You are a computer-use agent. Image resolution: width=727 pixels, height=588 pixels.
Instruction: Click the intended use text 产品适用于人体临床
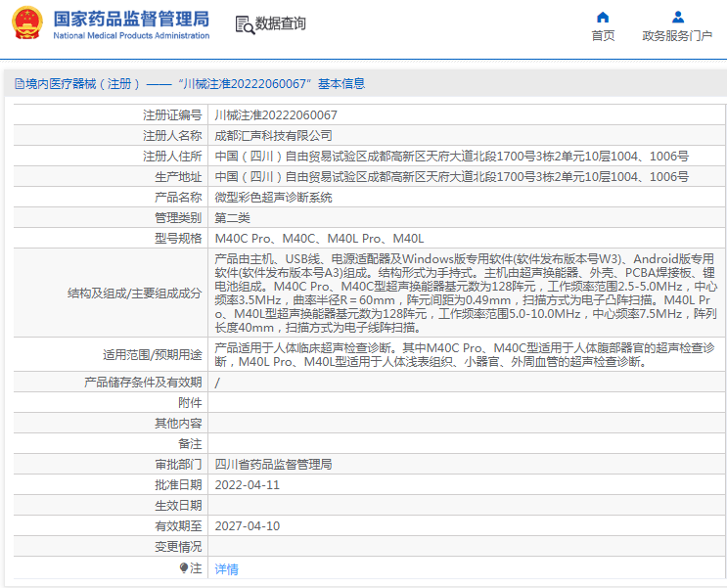click(465, 355)
